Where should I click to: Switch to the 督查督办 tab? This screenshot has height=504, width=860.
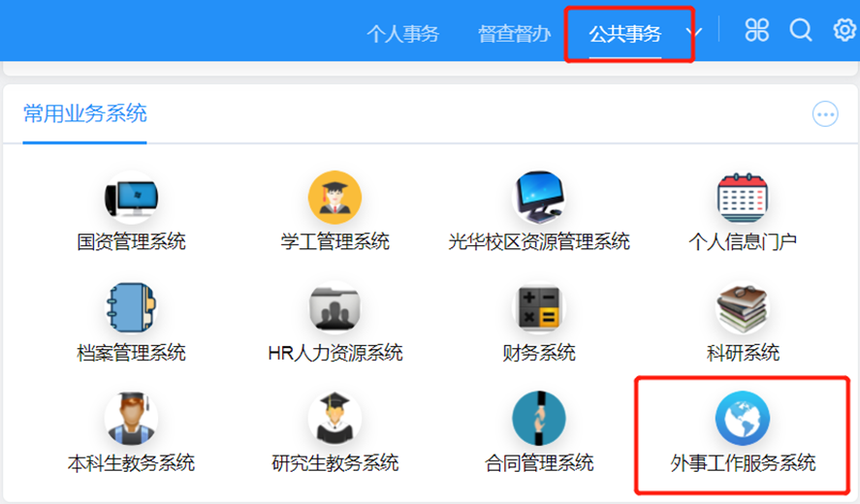coord(514,34)
